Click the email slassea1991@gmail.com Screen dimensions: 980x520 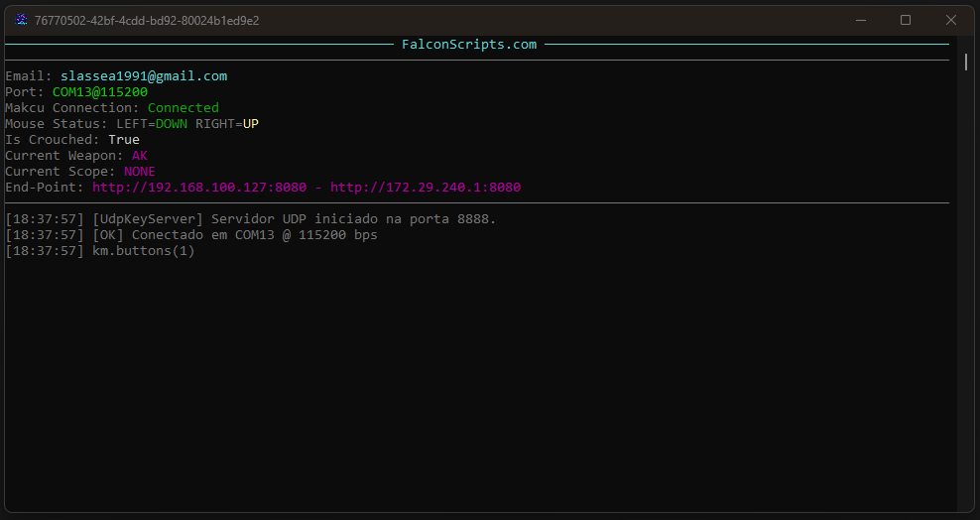click(144, 76)
